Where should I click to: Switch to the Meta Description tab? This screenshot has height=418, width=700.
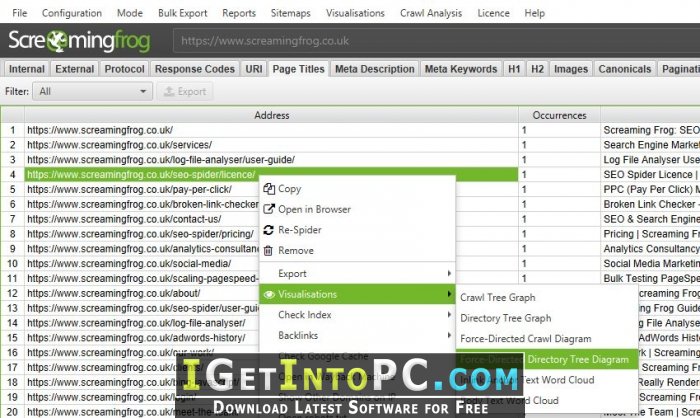[375, 69]
